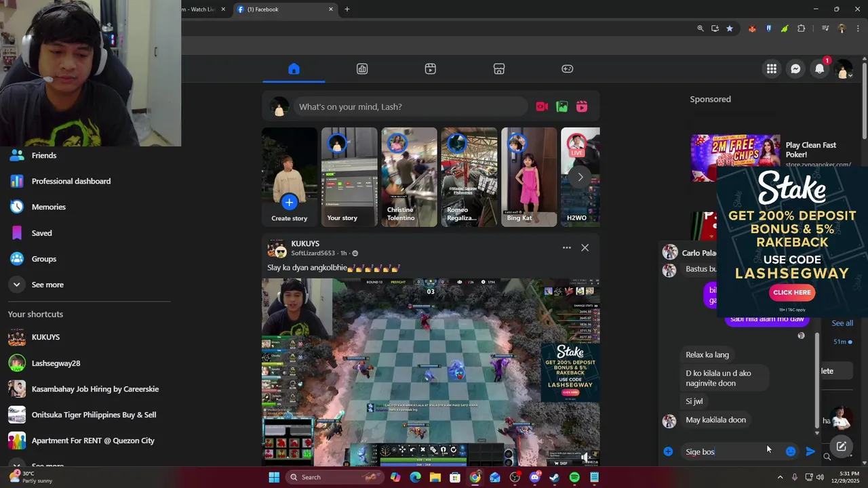This screenshot has height=488, width=868.
Task: Click chat message field with Sige bos
Action: point(730,451)
